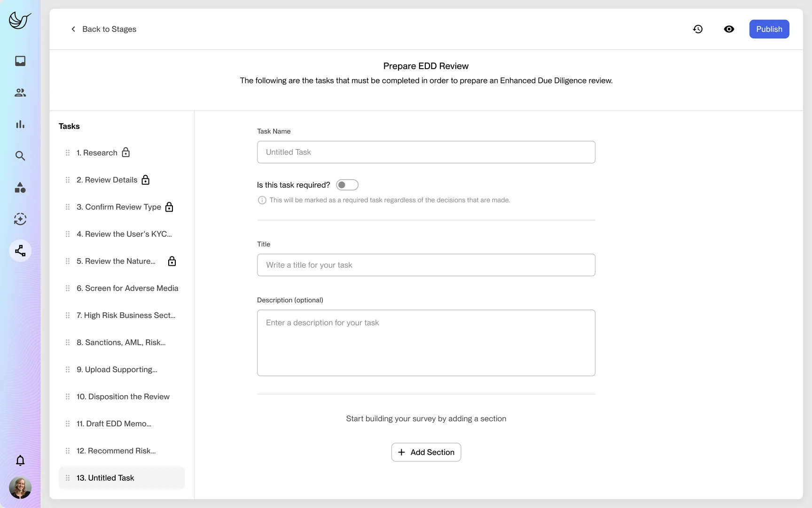Enable the 'Is this task required?' switch

point(347,185)
